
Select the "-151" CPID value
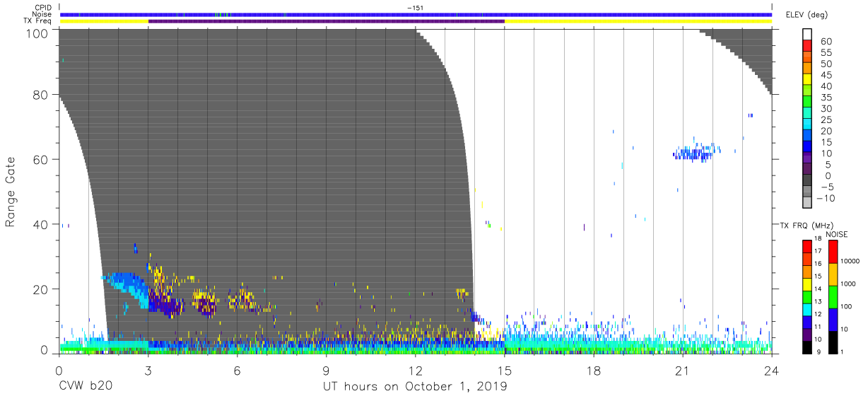tap(415, 8)
